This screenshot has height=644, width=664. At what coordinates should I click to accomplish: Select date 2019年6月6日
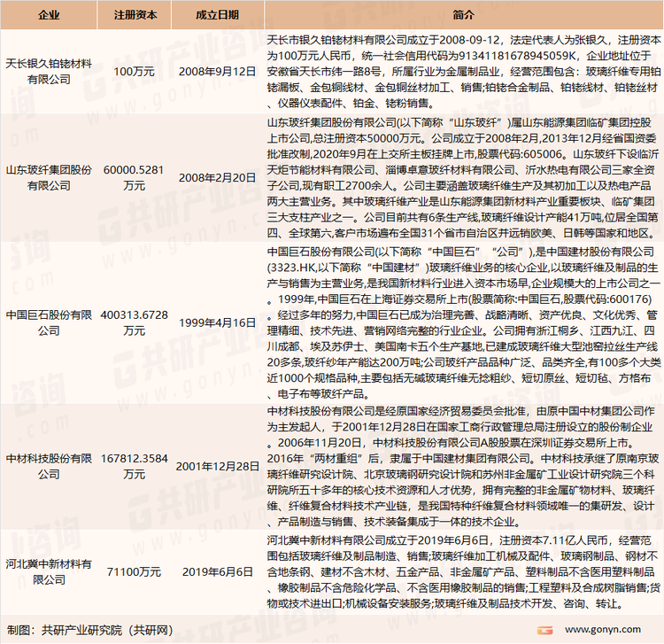[218, 572]
